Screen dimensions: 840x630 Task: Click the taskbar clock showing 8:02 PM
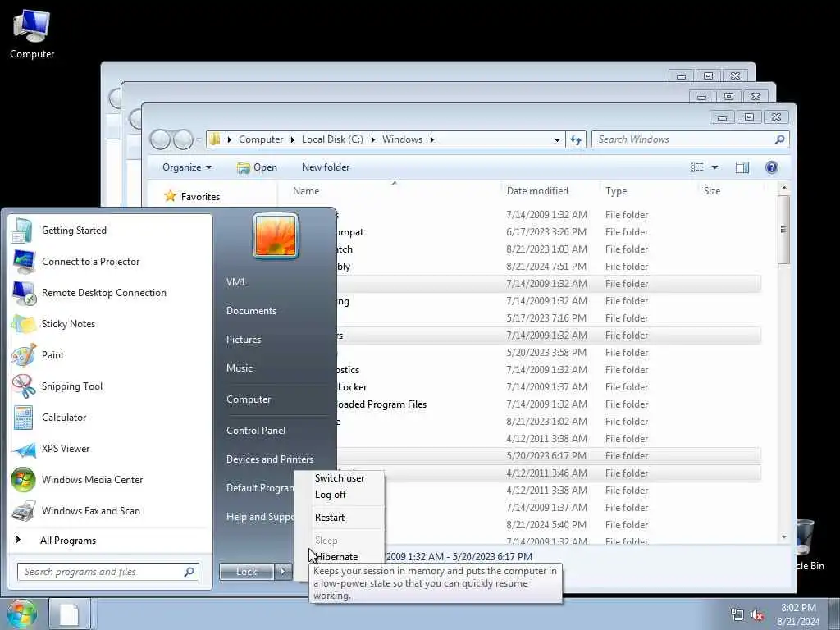(x=798, y=614)
